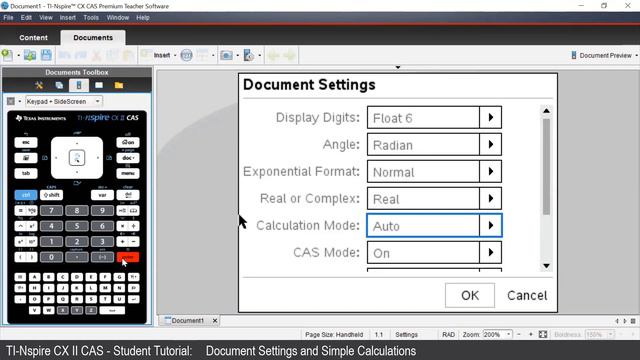
Task: Open the Document Preview dropdown
Action: point(604,55)
